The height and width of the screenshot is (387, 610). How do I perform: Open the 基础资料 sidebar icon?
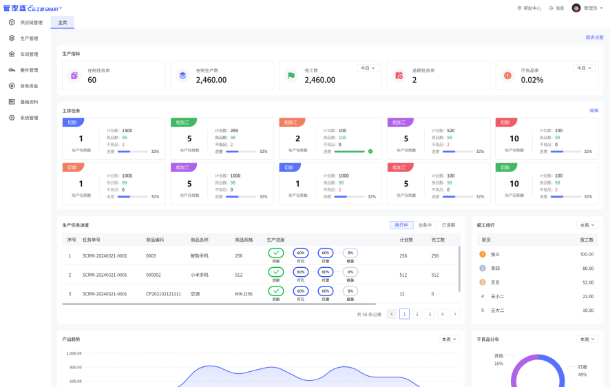click(12, 102)
